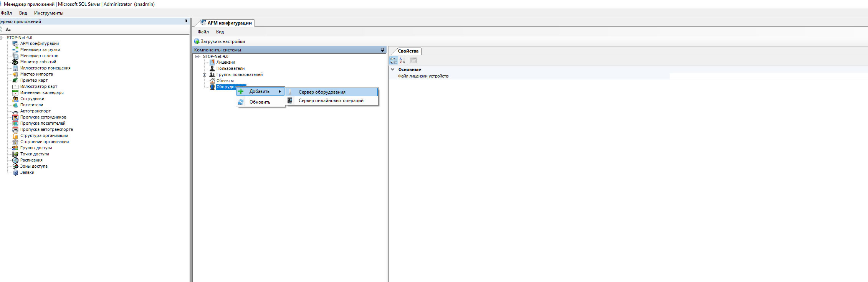Image resolution: width=868 pixels, height=282 pixels.
Task: Select Монитор событий text in application tree
Action: [38, 62]
